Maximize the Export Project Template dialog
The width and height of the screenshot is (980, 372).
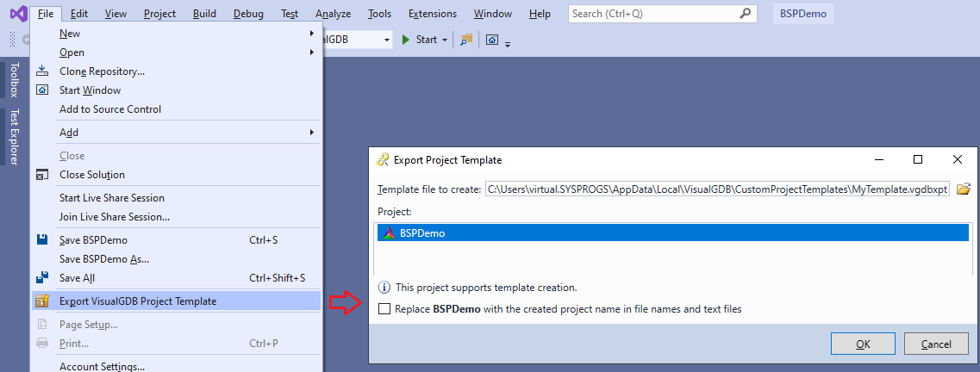(x=917, y=160)
